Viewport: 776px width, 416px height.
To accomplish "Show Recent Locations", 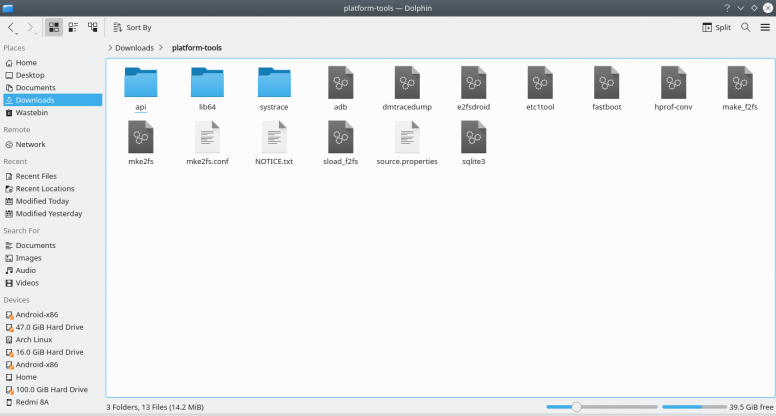I will click(x=52, y=189).
